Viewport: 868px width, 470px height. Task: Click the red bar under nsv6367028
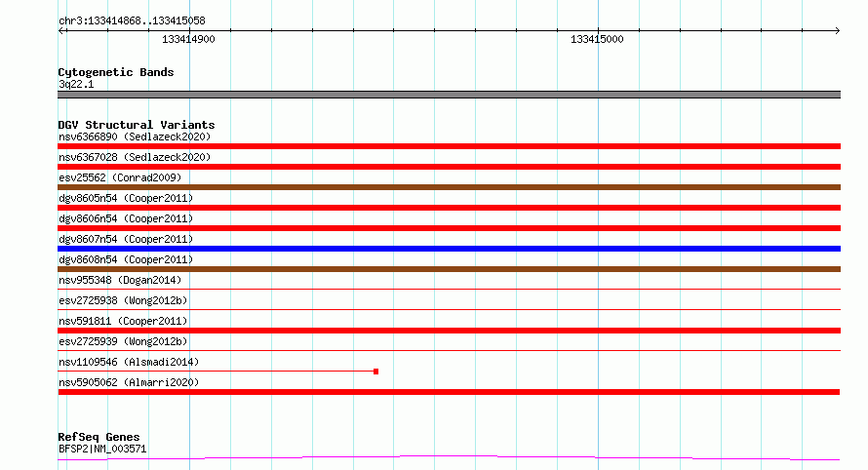coord(449,167)
